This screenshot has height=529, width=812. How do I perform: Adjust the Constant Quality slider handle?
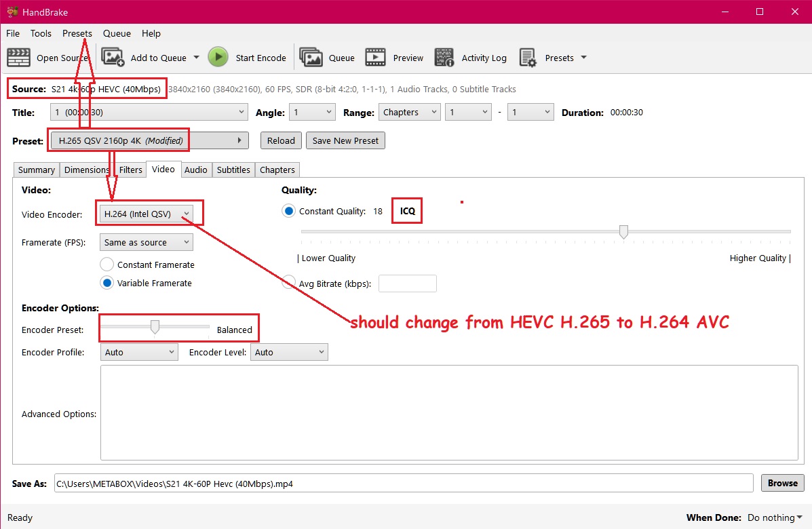[x=623, y=232]
